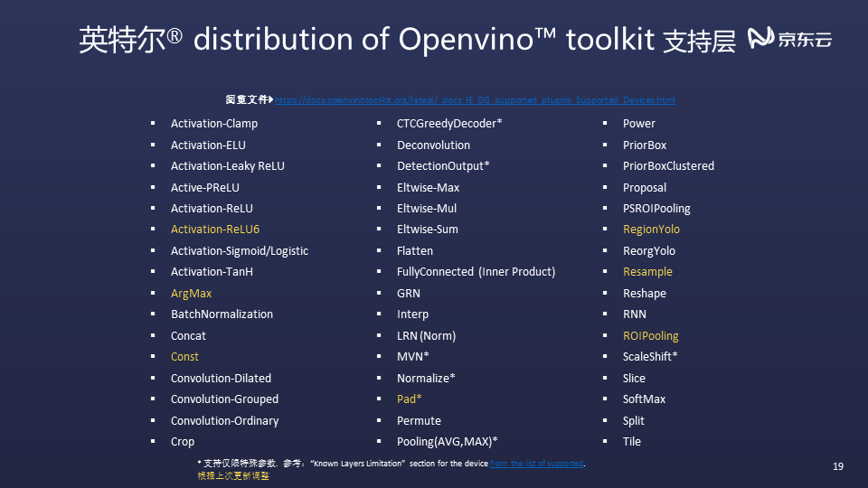
Task: Click the slide title mentioning Openvino toolkit
Action: pyautogui.click(x=407, y=40)
